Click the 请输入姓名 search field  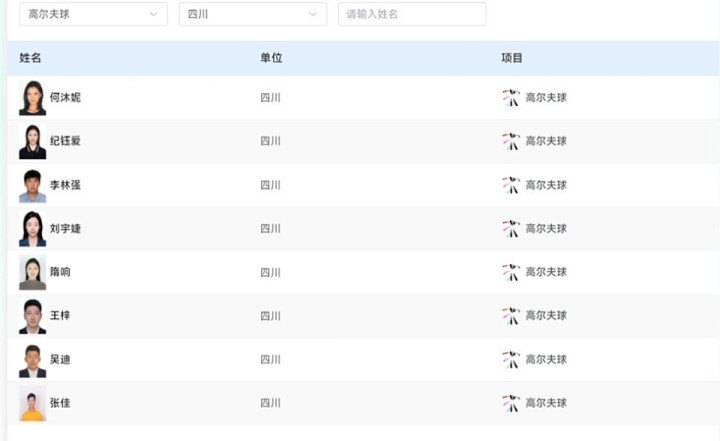coord(411,14)
